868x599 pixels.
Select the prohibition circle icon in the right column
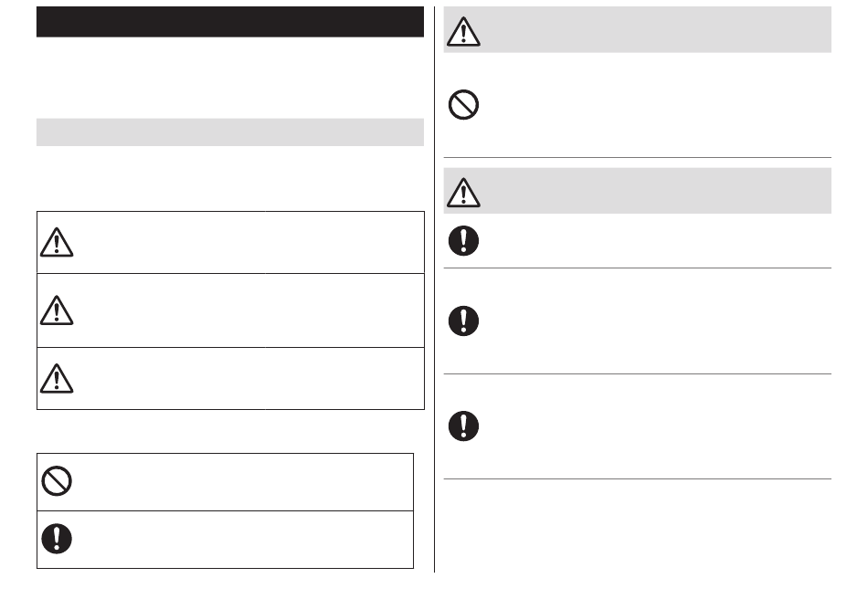(463, 104)
